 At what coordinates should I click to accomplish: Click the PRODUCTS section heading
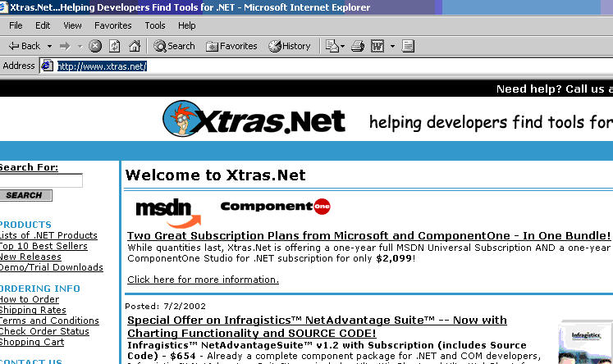pyautogui.click(x=25, y=225)
